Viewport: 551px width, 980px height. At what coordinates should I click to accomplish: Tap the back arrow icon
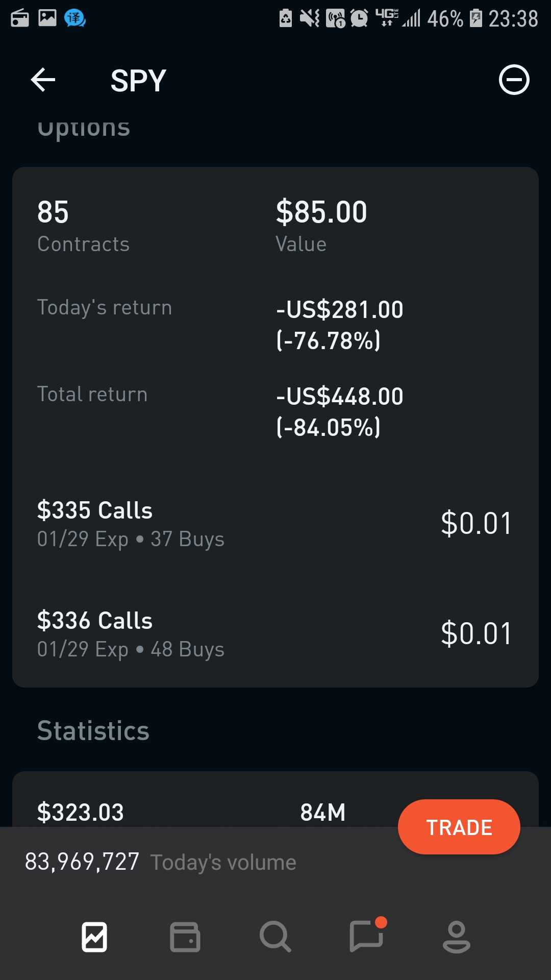[x=43, y=80]
